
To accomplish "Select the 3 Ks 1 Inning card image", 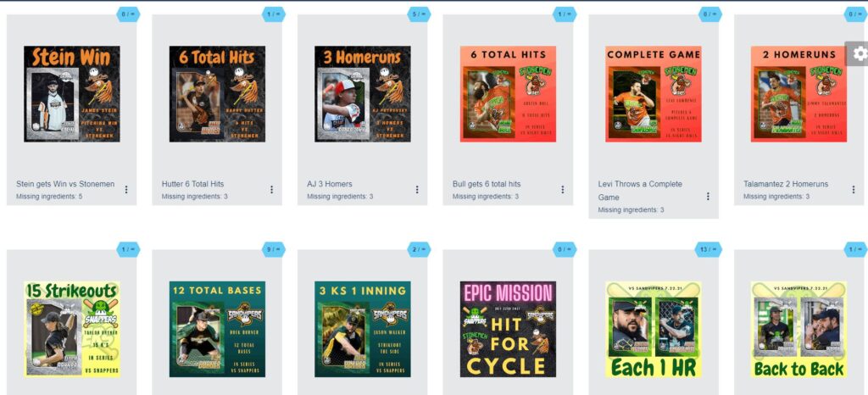I will point(363,329).
